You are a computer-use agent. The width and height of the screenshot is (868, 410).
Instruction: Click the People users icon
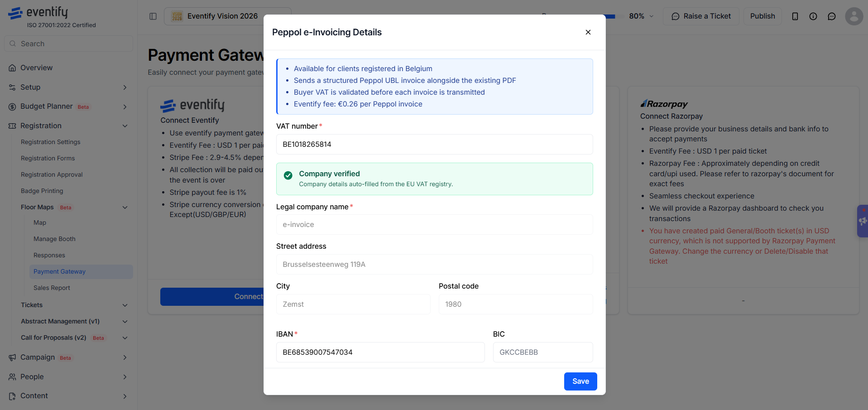coord(12,377)
